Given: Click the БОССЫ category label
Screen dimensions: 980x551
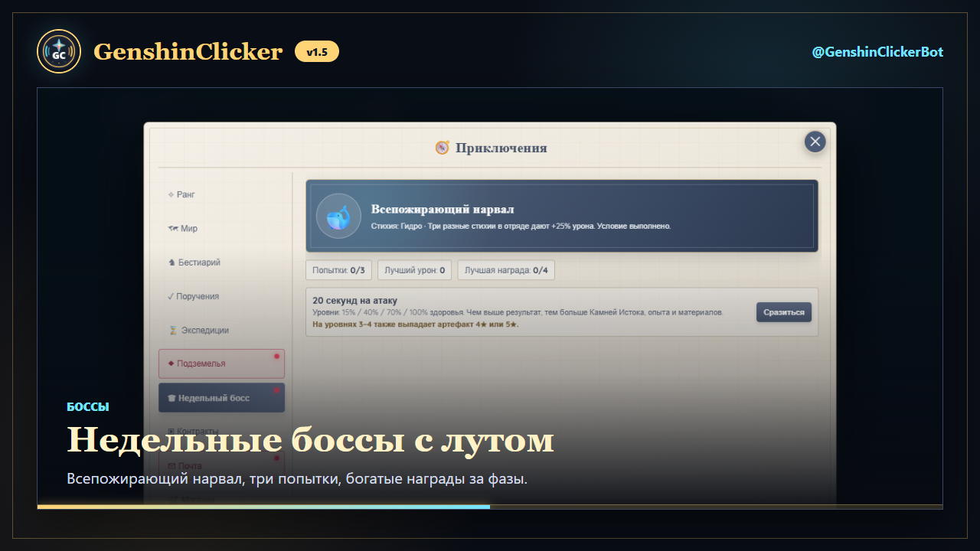Looking at the screenshot, I should [88, 407].
